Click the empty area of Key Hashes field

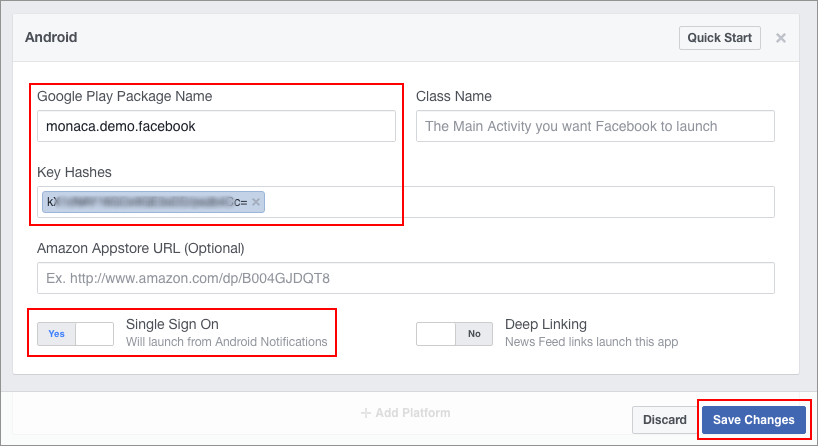[520, 202]
